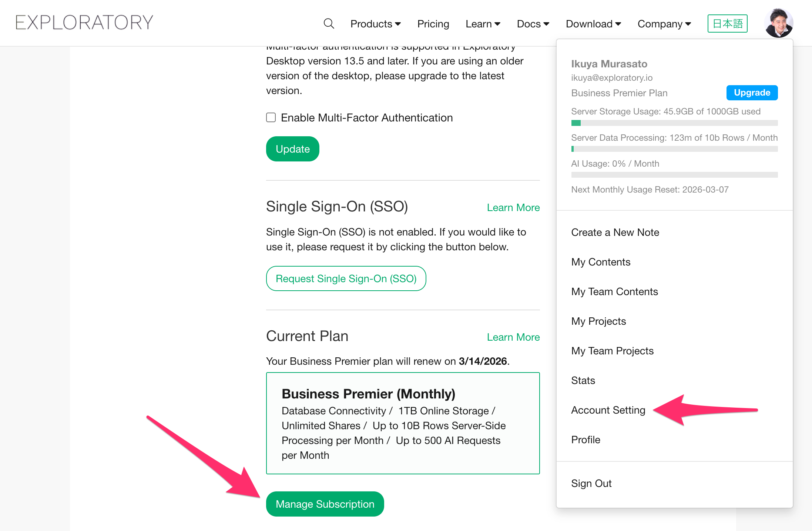The image size is (812, 531).
Task: Click the blue Upgrade button
Action: point(752,93)
